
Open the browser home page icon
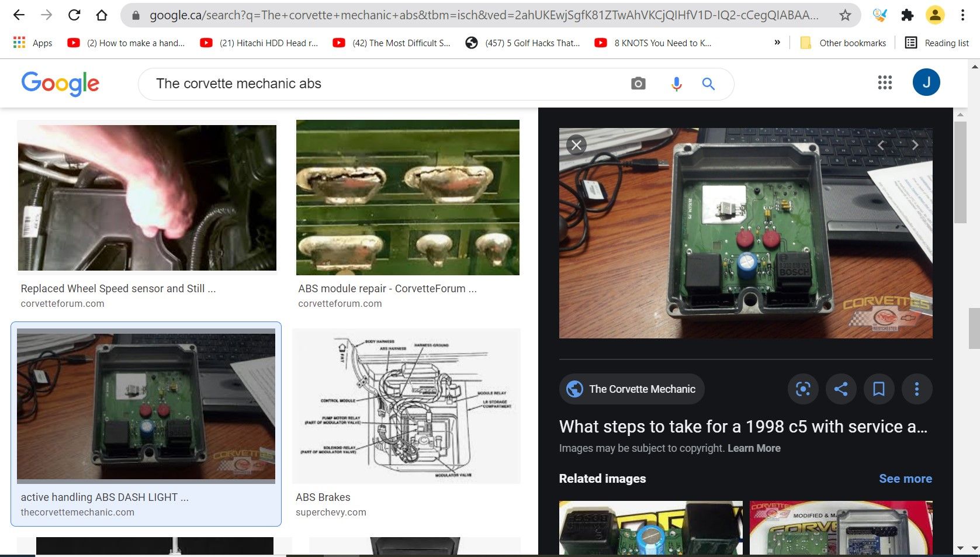click(x=102, y=15)
